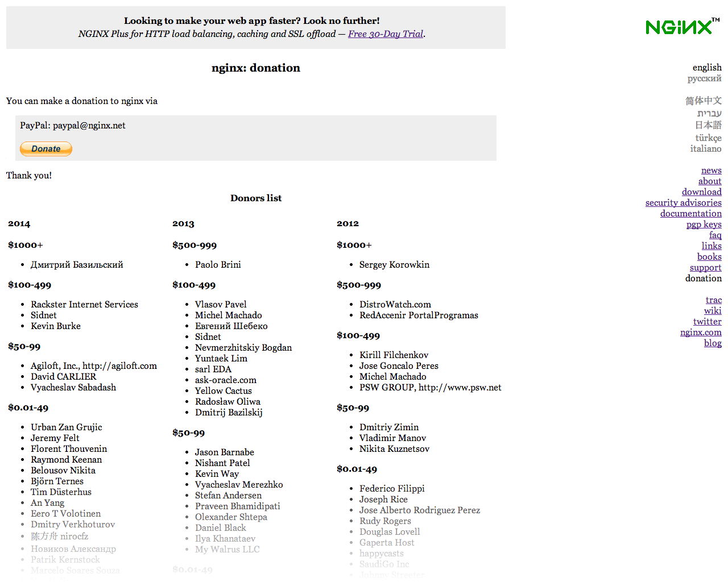Click donor Sergey Korowkin
Image resolution: width=728 pixels, height=582 pixels.
[x=395, y=265]
